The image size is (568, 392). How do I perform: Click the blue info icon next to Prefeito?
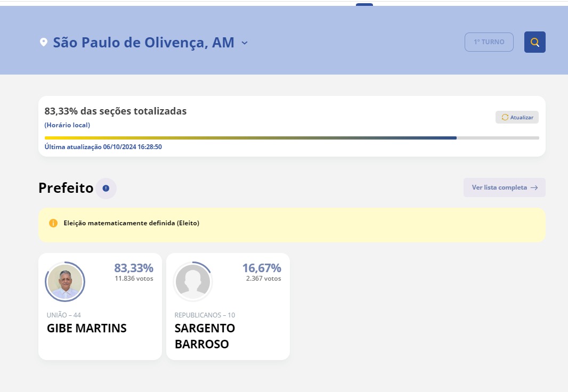pyautogui.click(x=106, y=188)
